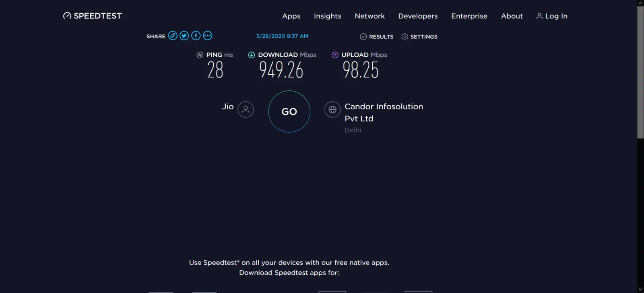
Task: Click the Settings gear icon
Action: 405,37
